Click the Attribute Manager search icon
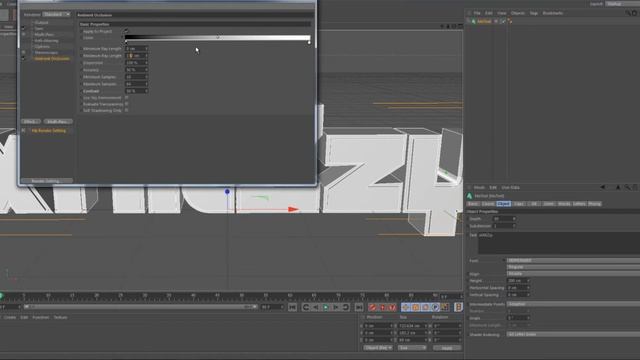This screenshot has height=360, width=640. tap(627, 187)
